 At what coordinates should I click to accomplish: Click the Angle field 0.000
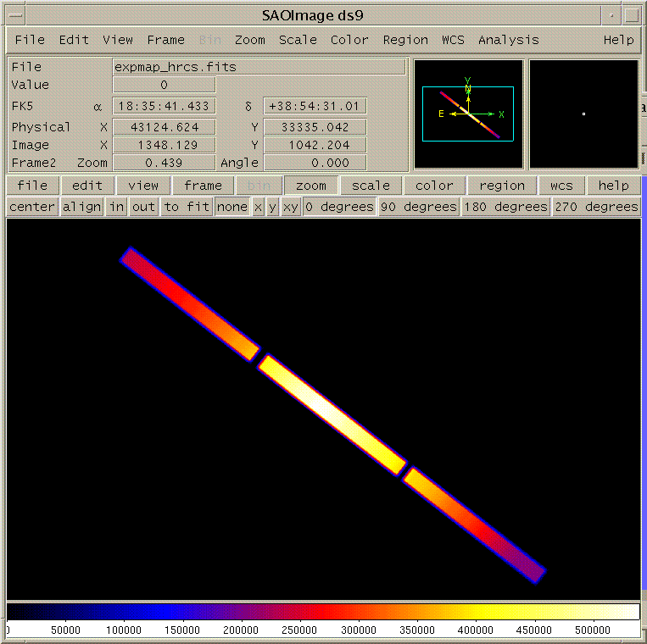point(315,163)
